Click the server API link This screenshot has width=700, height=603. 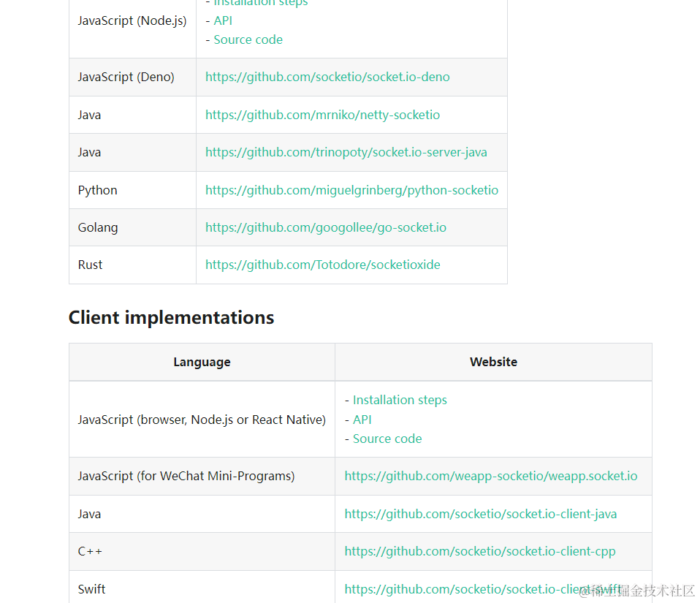pos(223,20)
